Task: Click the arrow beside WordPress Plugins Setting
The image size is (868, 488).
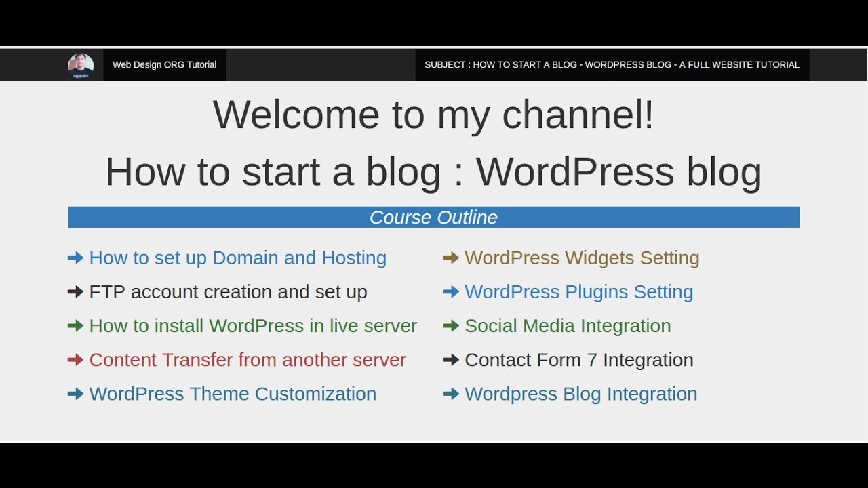Action: point(451,292)
